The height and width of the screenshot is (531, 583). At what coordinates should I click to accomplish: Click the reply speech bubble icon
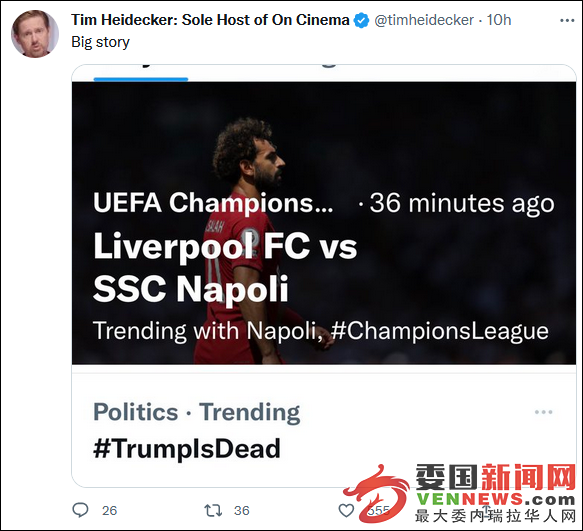coord(80,510)
